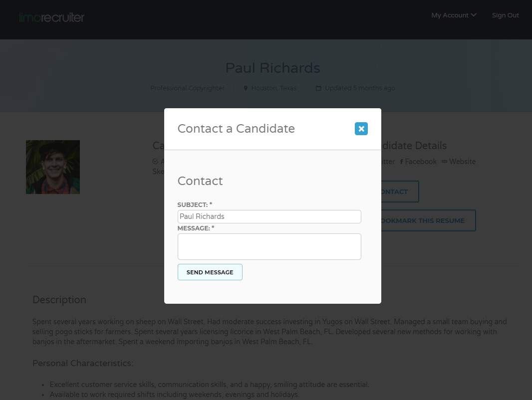Viewport: 532px width, 400px height.
Task: Click the location pin icon beside Houston
Action: tap(246, 88)
